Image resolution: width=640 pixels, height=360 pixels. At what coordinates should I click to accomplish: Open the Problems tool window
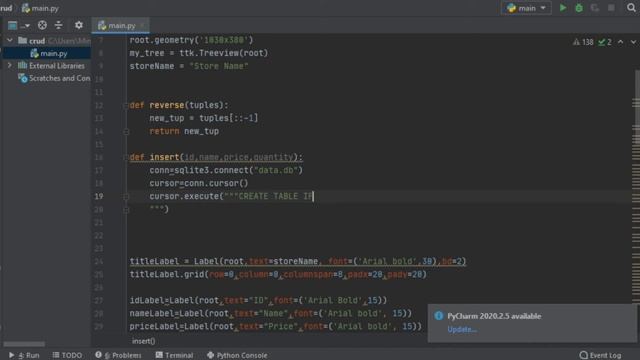click(x=118, y=355)
